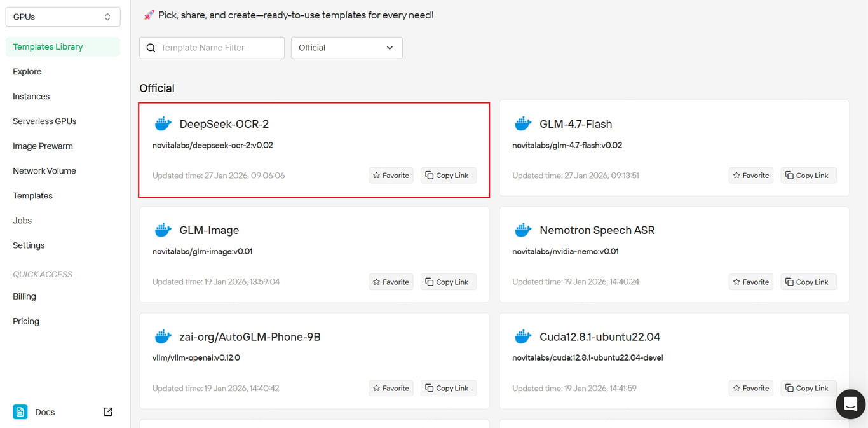Click updated time 27 Jan 2026, 09:06:06
868x428 pixels.
pos(219,176)
